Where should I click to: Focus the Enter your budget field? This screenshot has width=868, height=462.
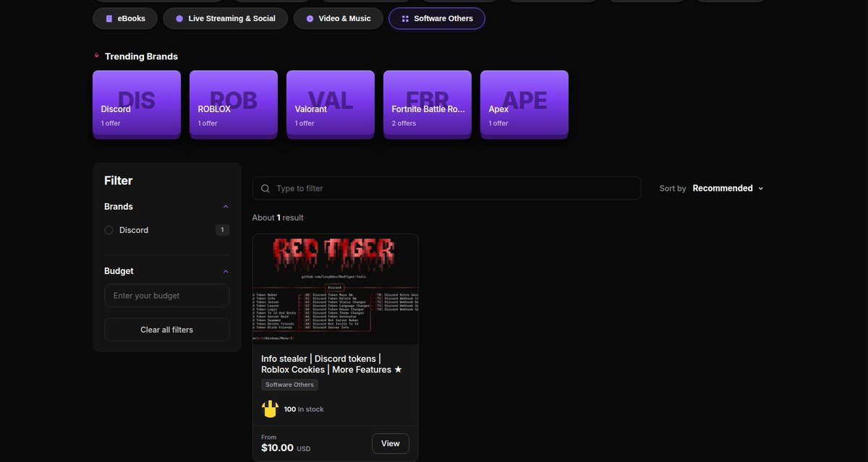(x=167, y=296)
